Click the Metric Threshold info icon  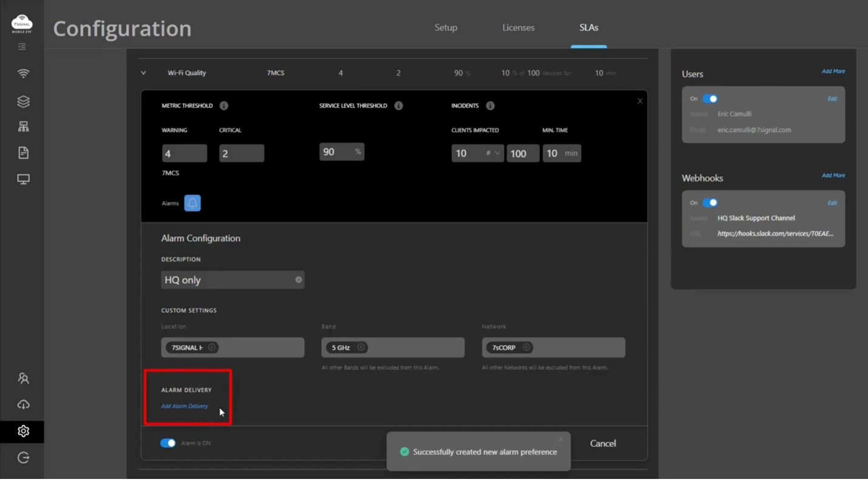point(223,106)
